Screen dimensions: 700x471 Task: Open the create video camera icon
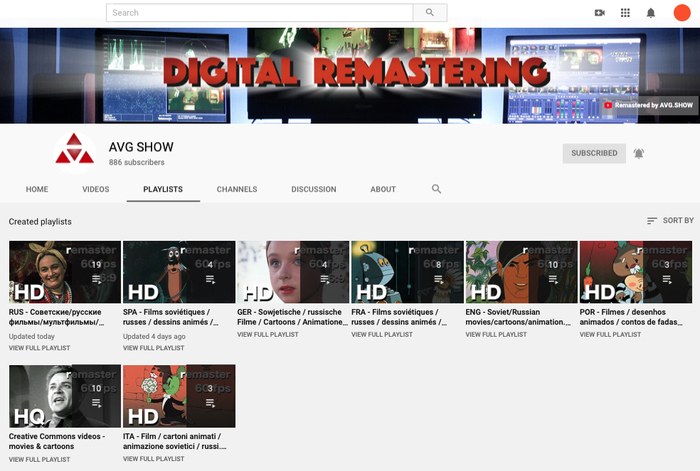tap(600, 13)
